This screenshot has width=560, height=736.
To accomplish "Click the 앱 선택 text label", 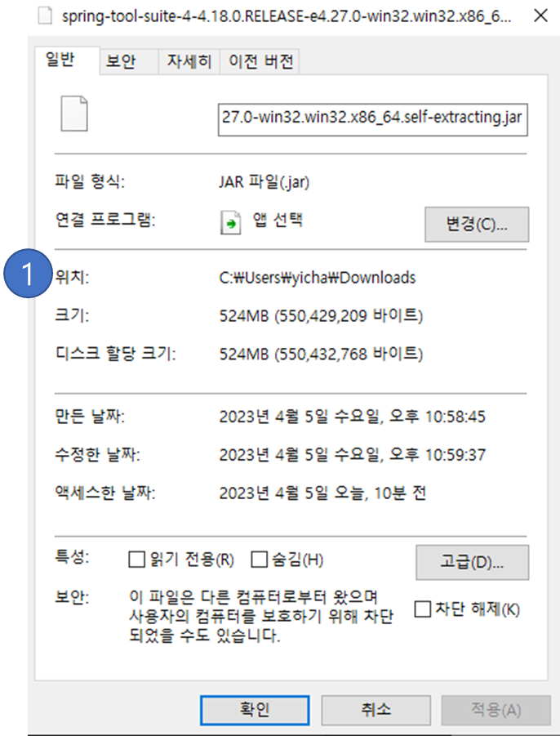I will click(x=278, y=220).
